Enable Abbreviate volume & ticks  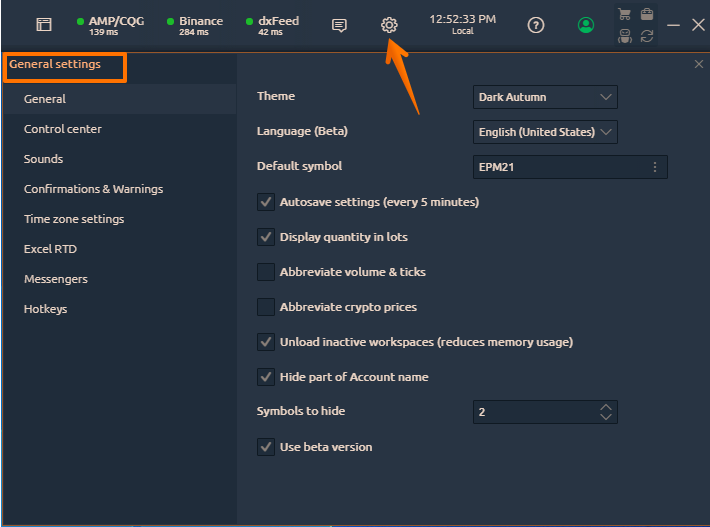(266, 272)
